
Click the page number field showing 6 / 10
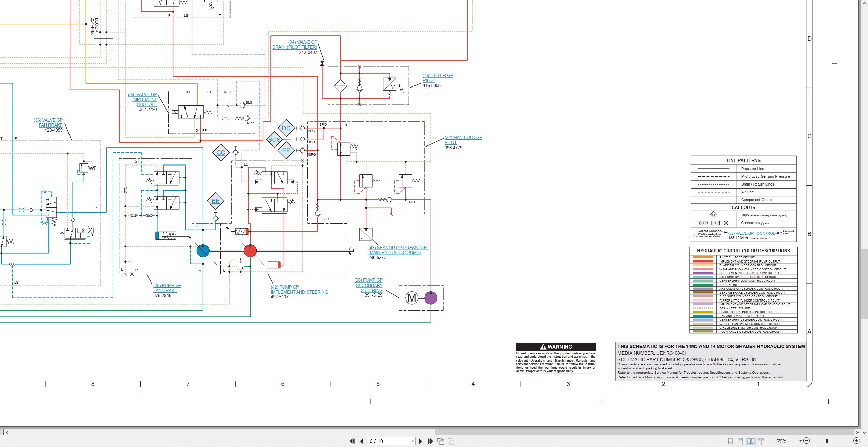[x=389, y=441]
